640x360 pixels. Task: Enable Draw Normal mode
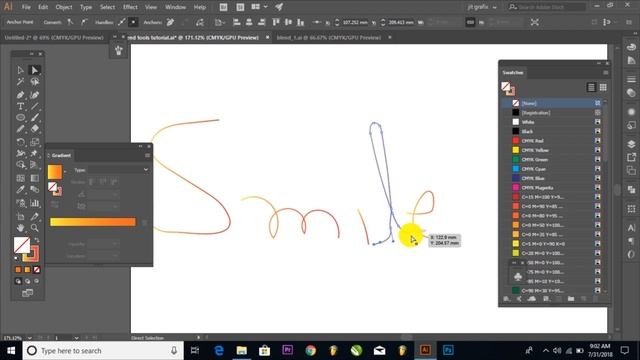[18, 281]
